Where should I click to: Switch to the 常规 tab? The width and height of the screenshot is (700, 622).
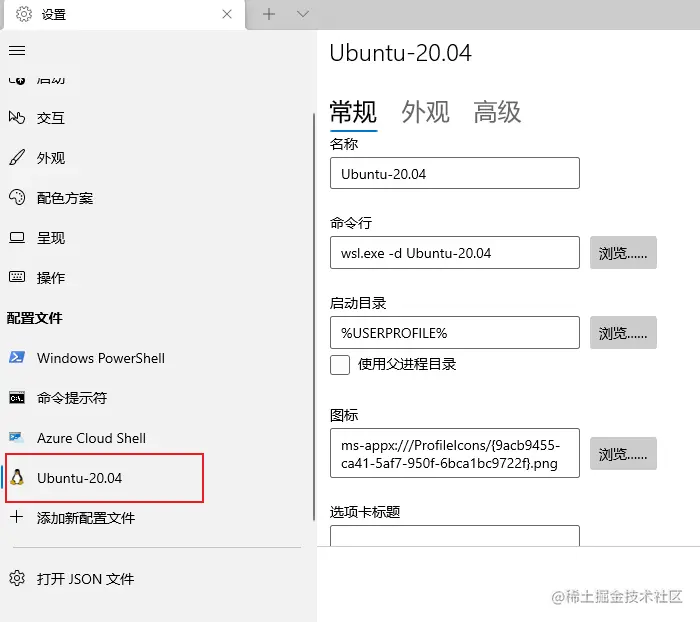pos(353,112)
